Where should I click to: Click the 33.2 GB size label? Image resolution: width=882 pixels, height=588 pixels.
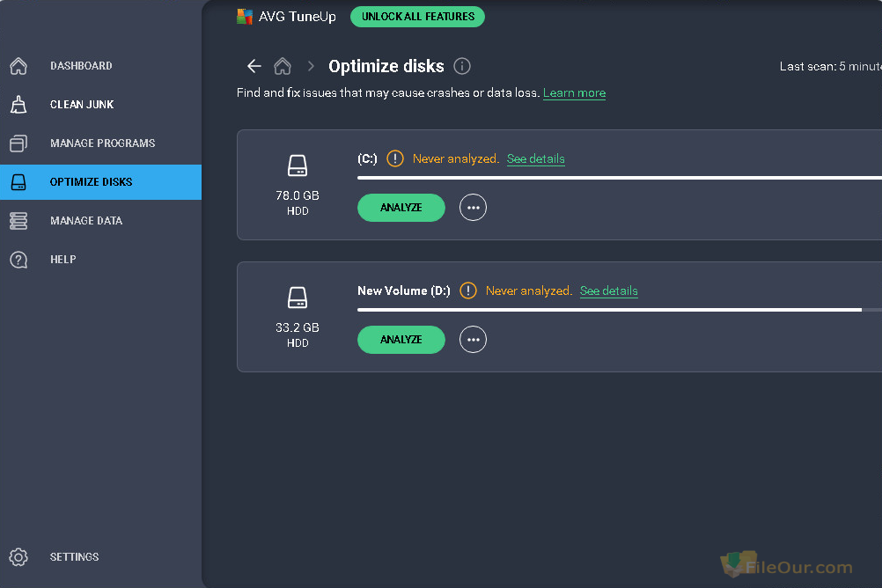point(298,327)
